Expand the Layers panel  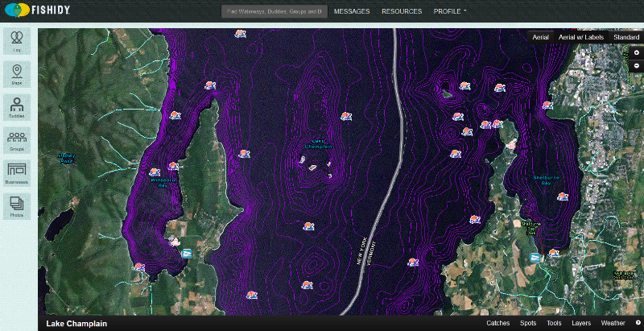580,323
